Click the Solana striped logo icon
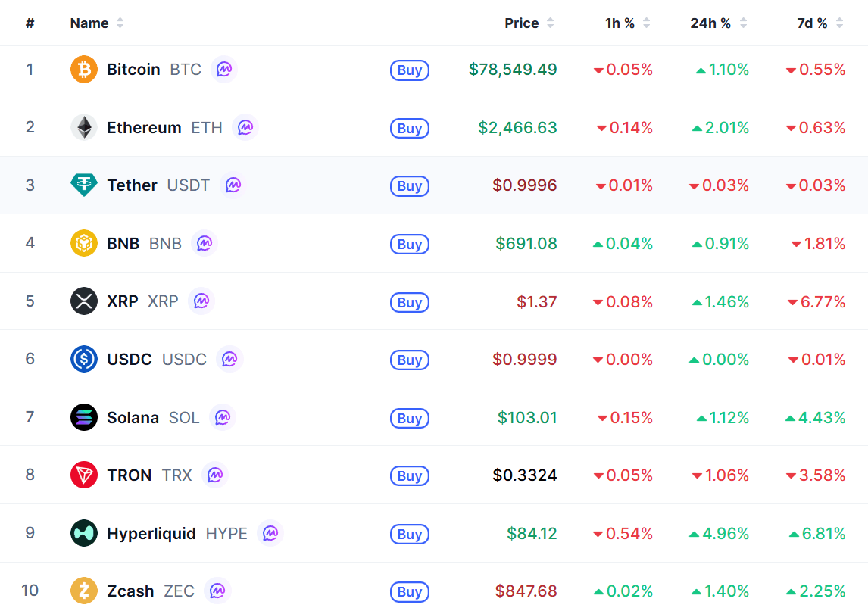Screen dimensions: 868x611 pos(83,417)
